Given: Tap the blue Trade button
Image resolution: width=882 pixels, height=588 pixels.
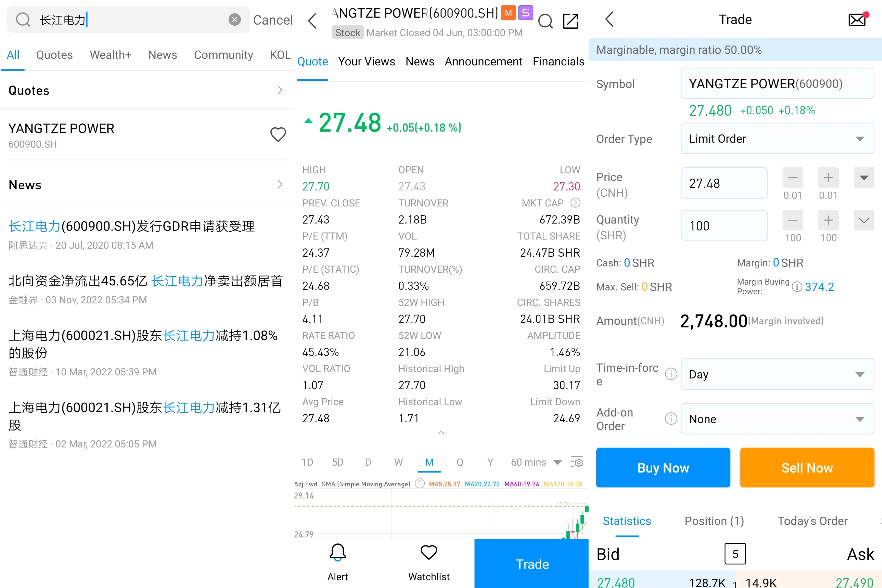Looking at the screenshot, I should coord(532,564).
